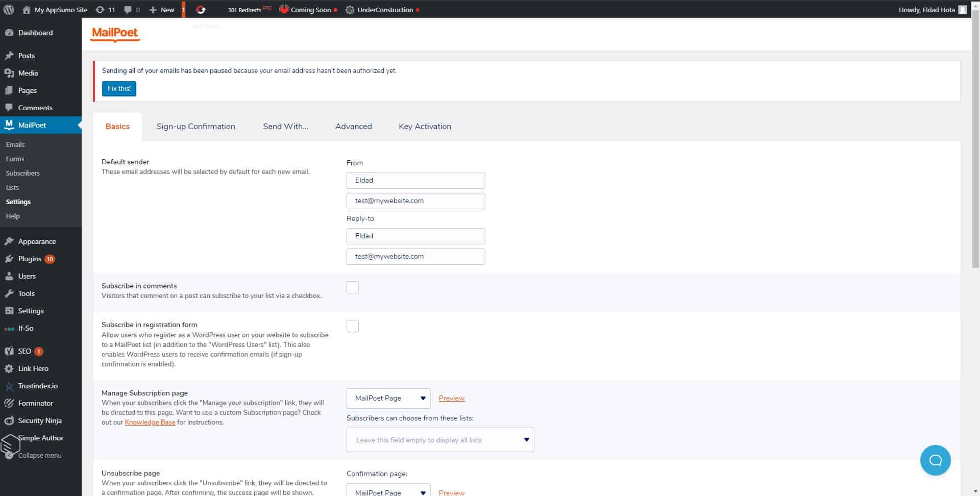Open Unsubscribe Confirmation page dropdown
980x496 pixels.
click(x=388, y=490)
